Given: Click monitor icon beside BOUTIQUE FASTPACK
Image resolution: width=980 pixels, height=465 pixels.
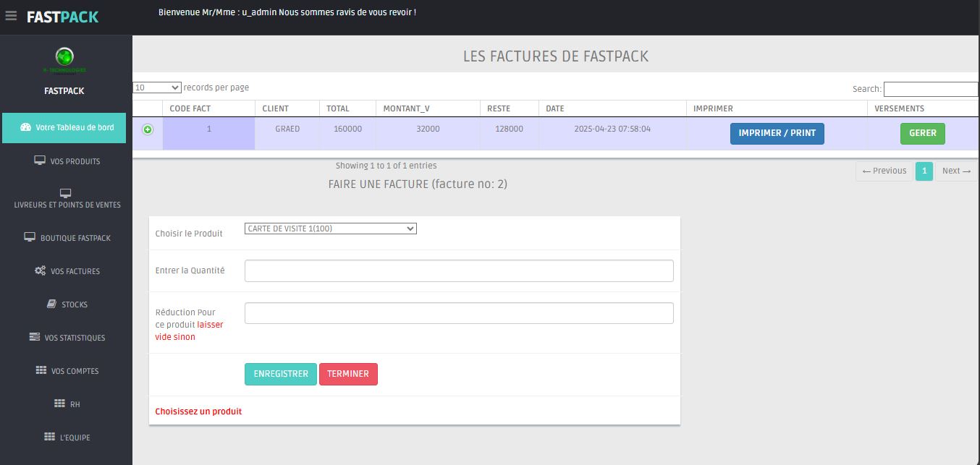Looking at the screenshot, I should (30, 237).
